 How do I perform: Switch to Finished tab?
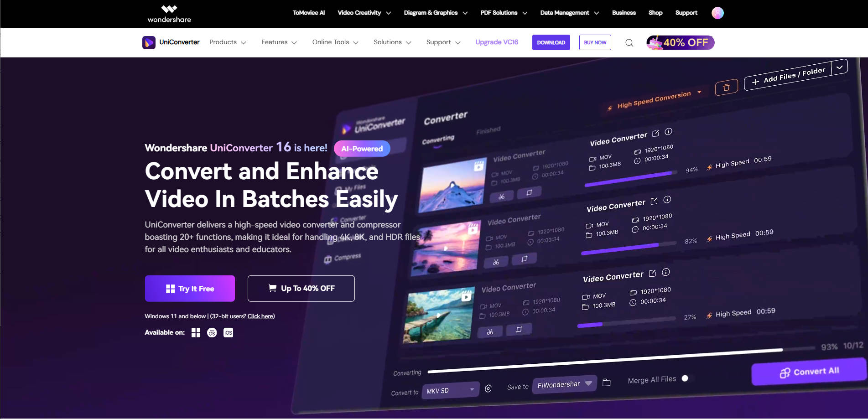pyautogui.click(x=489, y=130)
